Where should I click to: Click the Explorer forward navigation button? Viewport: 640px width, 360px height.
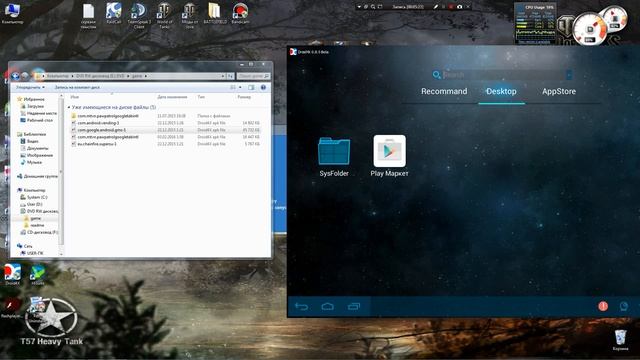tap(25, 76)
